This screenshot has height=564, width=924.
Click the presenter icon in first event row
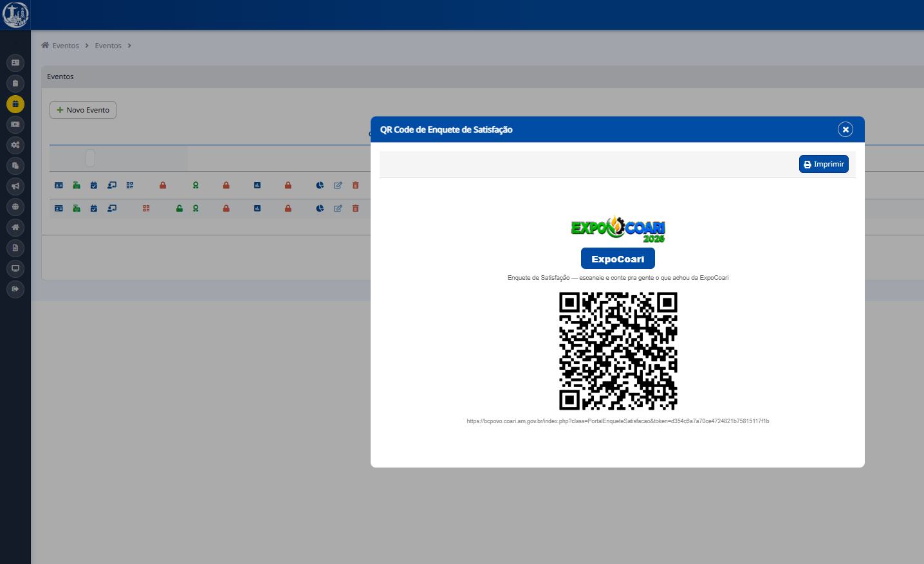[x=112, y=185]
